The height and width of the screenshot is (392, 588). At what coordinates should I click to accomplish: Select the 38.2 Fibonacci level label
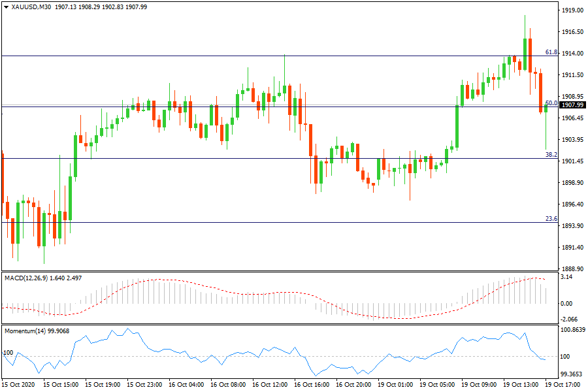pyautogui.click(x=551, y=155)
